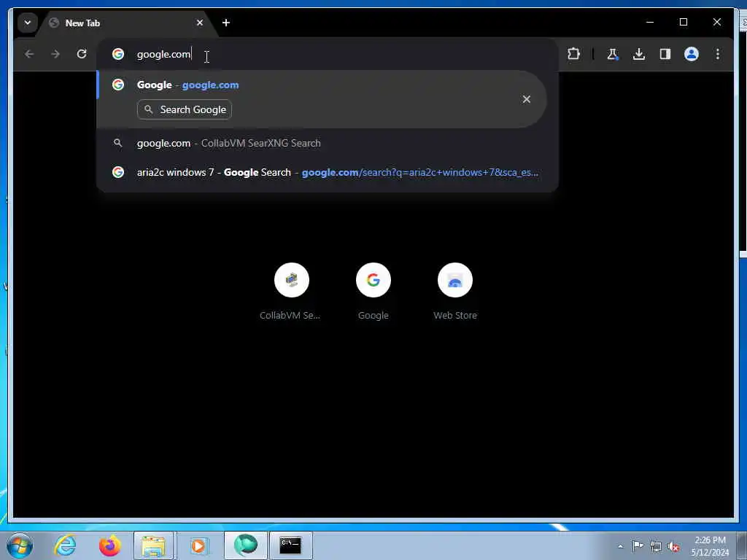Maximize the Chrome window
747x560 pixels.
683,23
